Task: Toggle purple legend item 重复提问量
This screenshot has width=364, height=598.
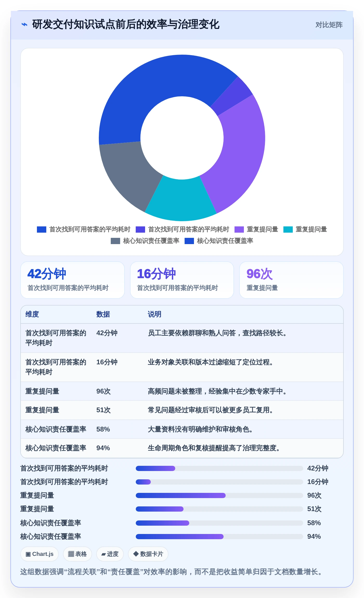Action: (x=256, y=229)
